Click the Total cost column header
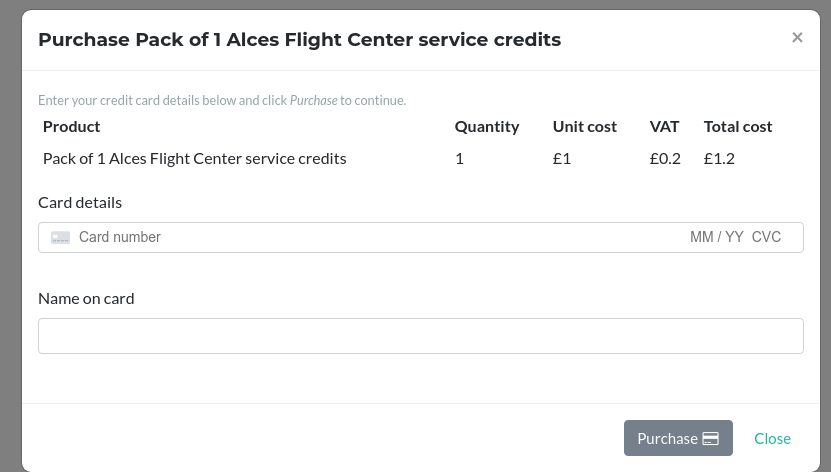The width and height of the screenshot is (831, 472). 738,127
